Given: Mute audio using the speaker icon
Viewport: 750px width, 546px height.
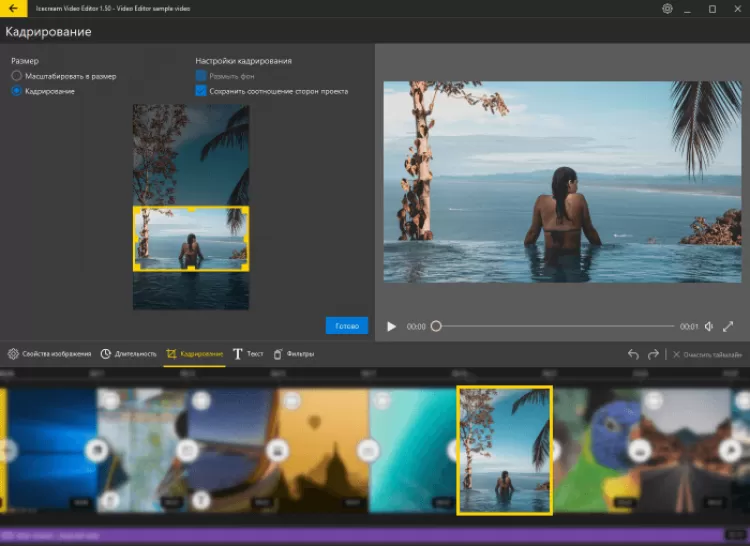Looking at the screenshot, I should pos(709,326).
